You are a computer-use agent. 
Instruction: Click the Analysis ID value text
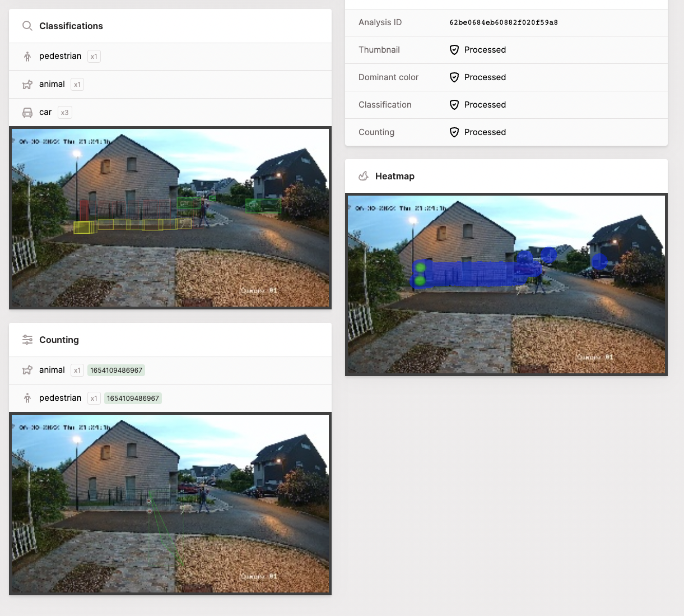pos(503,22)
